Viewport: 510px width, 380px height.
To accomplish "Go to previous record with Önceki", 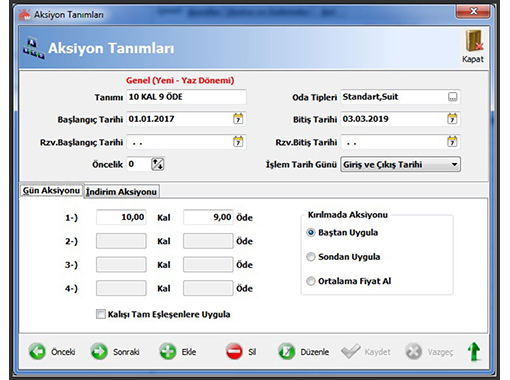I will 52,352.
